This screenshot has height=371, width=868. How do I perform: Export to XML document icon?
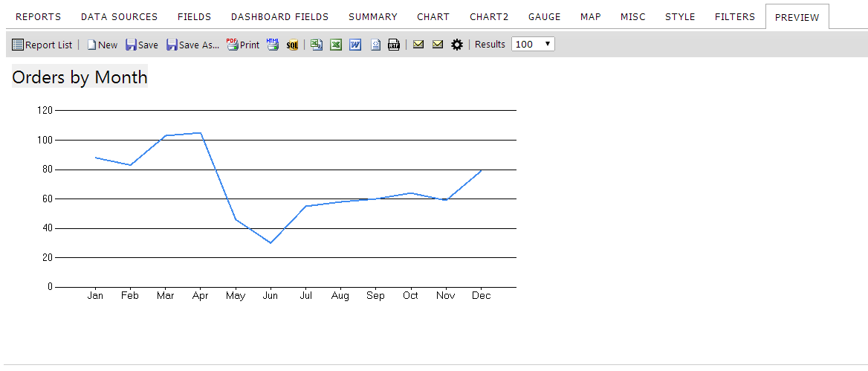(375, 45)
